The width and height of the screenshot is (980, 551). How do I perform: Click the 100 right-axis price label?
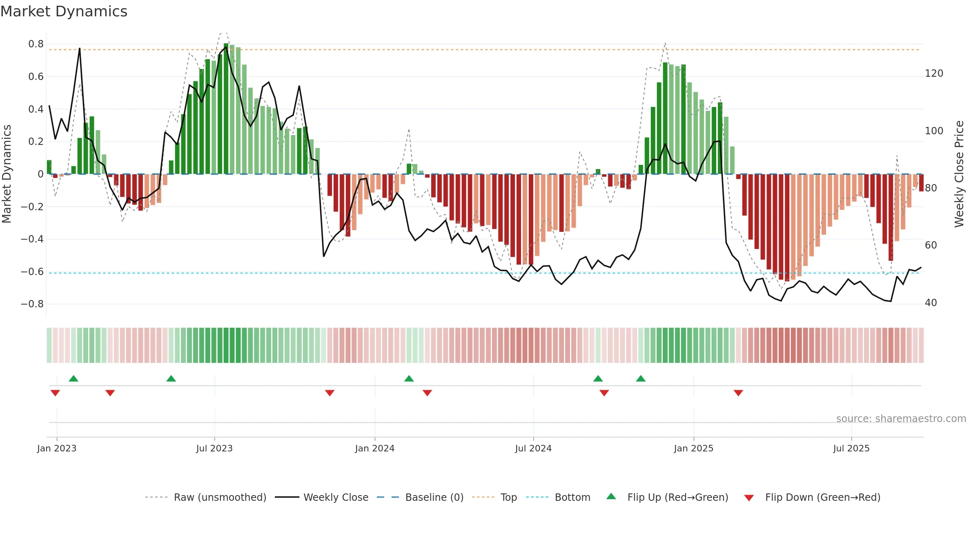coord(934,131)
